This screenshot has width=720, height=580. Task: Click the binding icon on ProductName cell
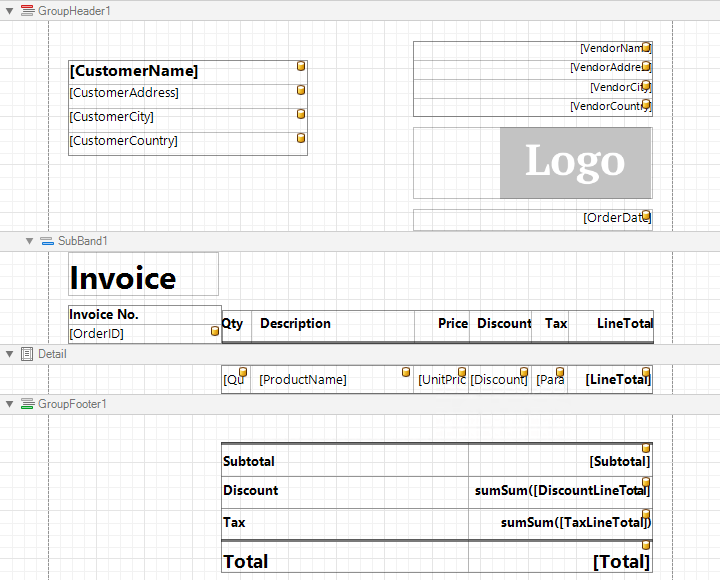pyautogui.click(x=406, y=373)
